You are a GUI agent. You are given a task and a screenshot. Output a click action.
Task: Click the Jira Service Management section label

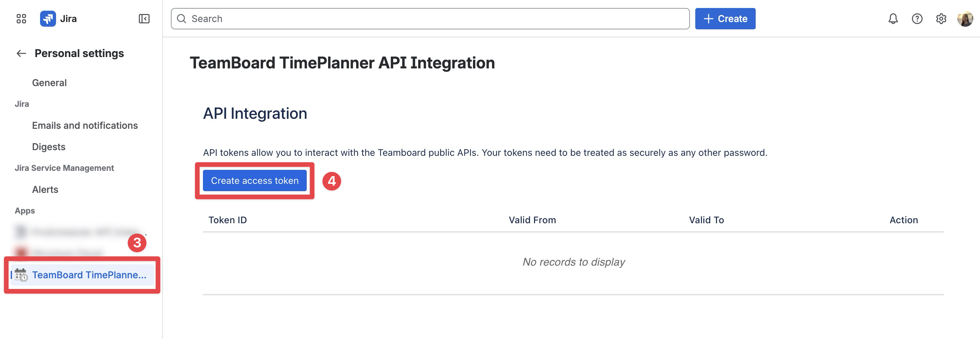[x=64, y=168]
